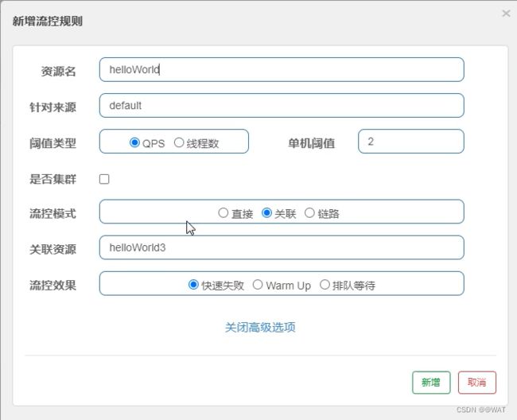Click the green 新增 button
The height and width of the screenshot is (420, 517).
pos(431,383)
